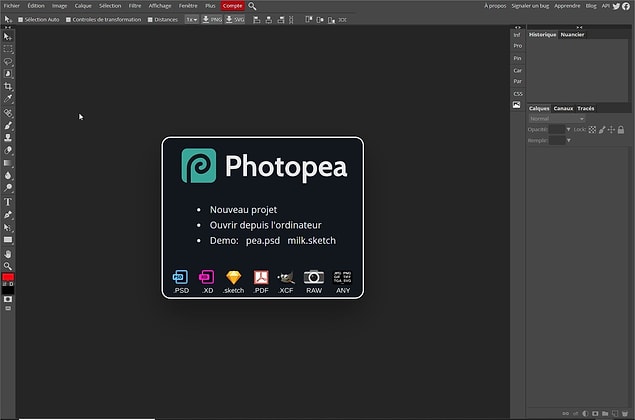
Task: Select the Eraser tool
Action: click(8, 150)
